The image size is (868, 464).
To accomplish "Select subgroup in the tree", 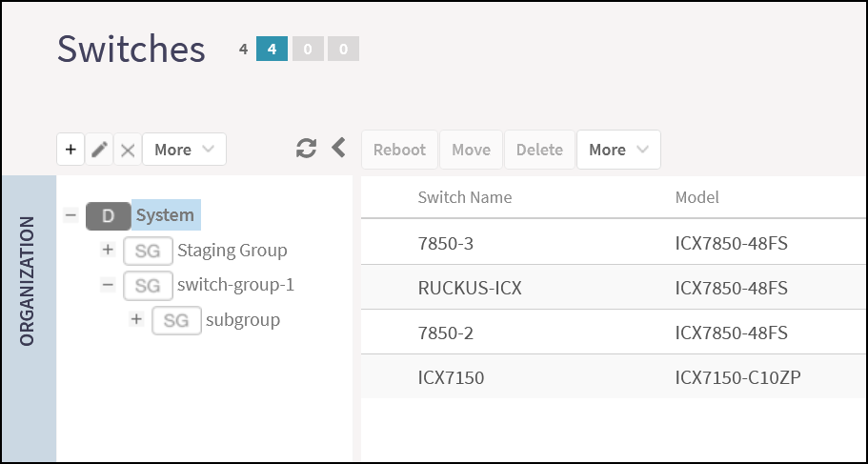I will (x=243, y=320).
